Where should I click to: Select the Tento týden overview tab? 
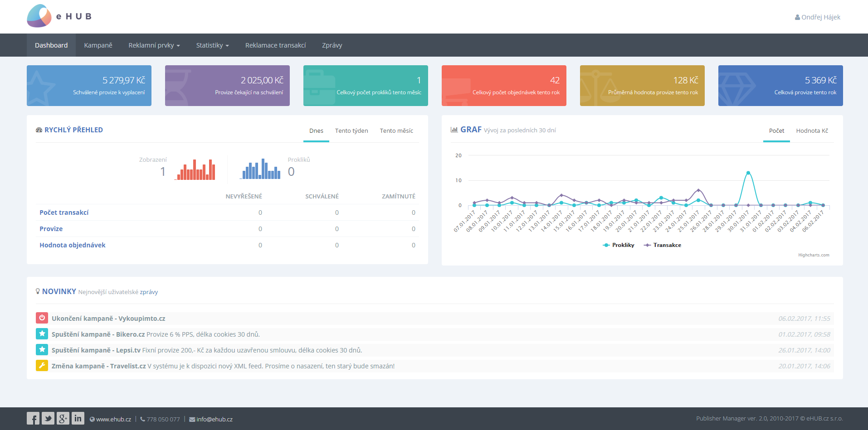[351, 130]
